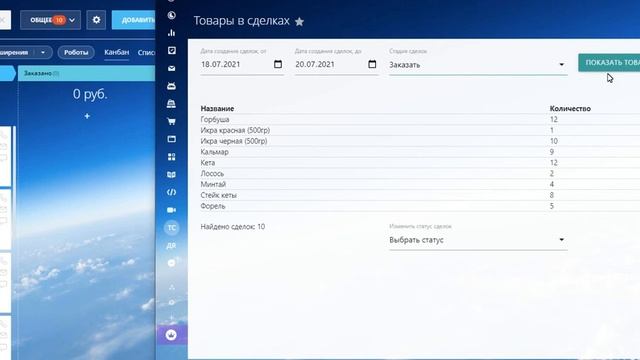Open the robot (android) sidebar icon
The width and height of the screenshot is (640, 360).
click(172, 86)
